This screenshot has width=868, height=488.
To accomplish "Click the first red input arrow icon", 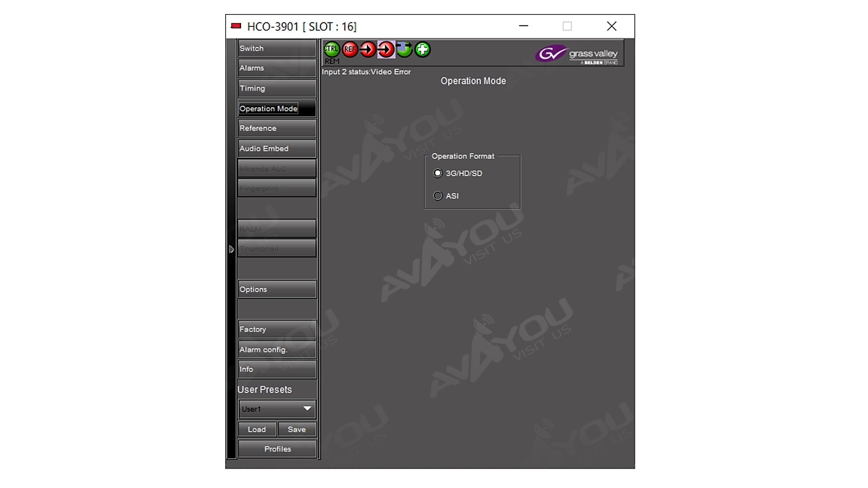I will click(x=367, y=49).
